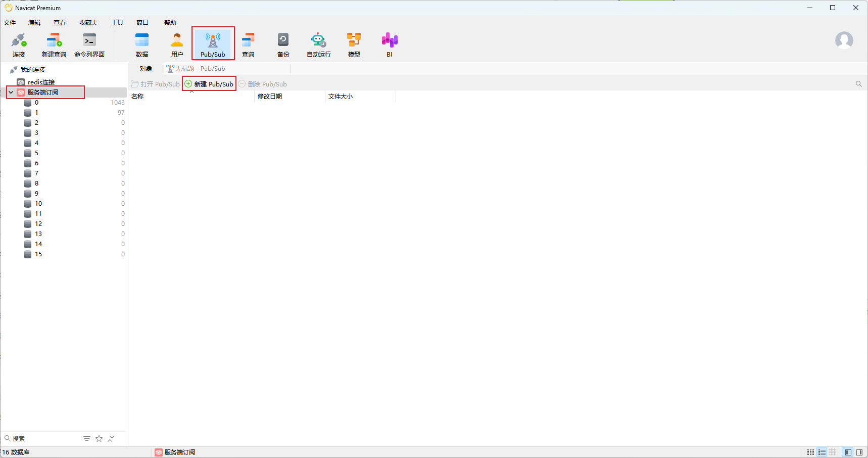
Task: Switch to list view icon in status bar
Action: [x=822, y=452]
